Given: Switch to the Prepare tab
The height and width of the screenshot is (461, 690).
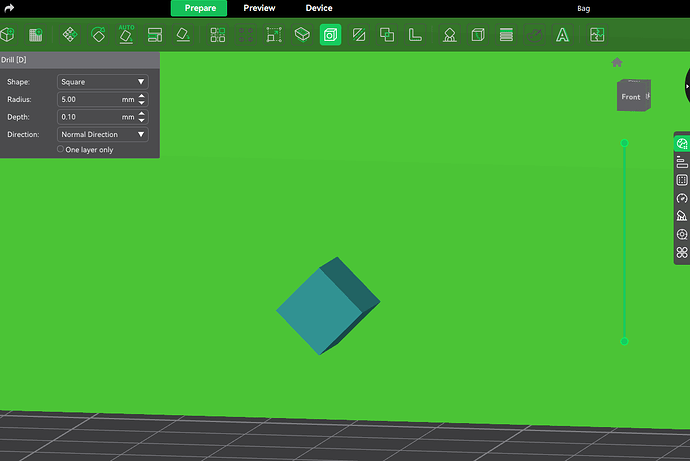Looking at the screenshot, I should click(x=199, y=8).
